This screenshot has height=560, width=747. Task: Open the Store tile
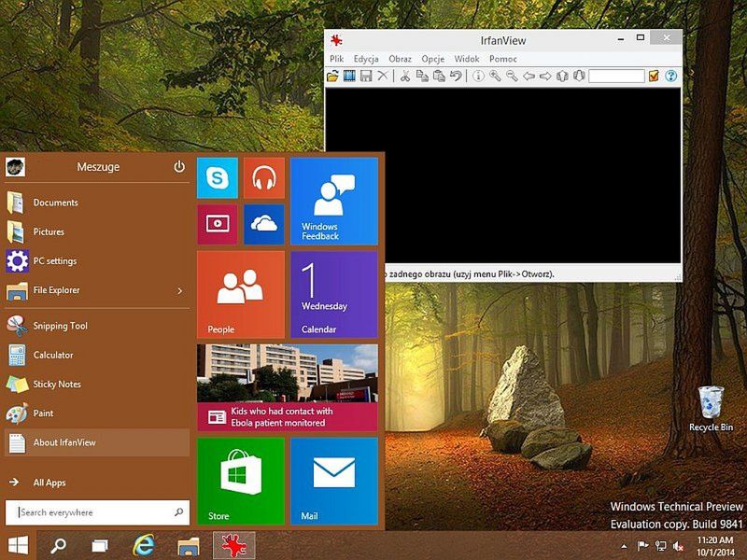click(x=241, y=481)
